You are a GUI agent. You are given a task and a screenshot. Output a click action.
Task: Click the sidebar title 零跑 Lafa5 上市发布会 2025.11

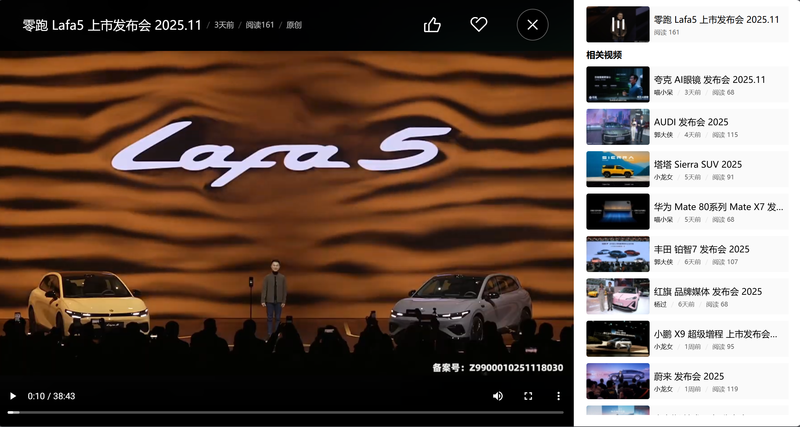click(x=716, y=19)
